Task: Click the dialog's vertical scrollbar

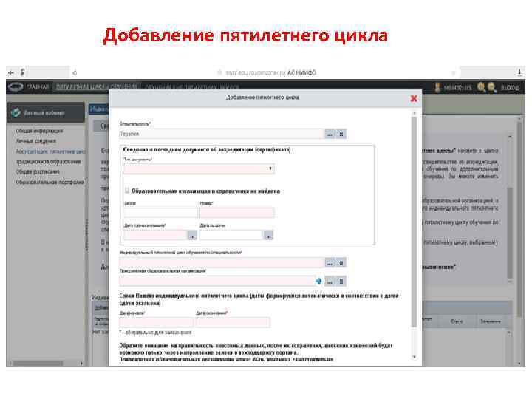Action: pyautogui.click(x=414, y=222)
